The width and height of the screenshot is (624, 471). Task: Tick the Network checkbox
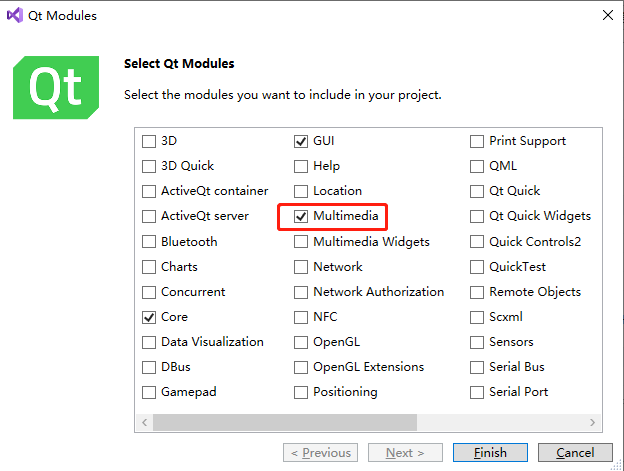coord(301,267)
